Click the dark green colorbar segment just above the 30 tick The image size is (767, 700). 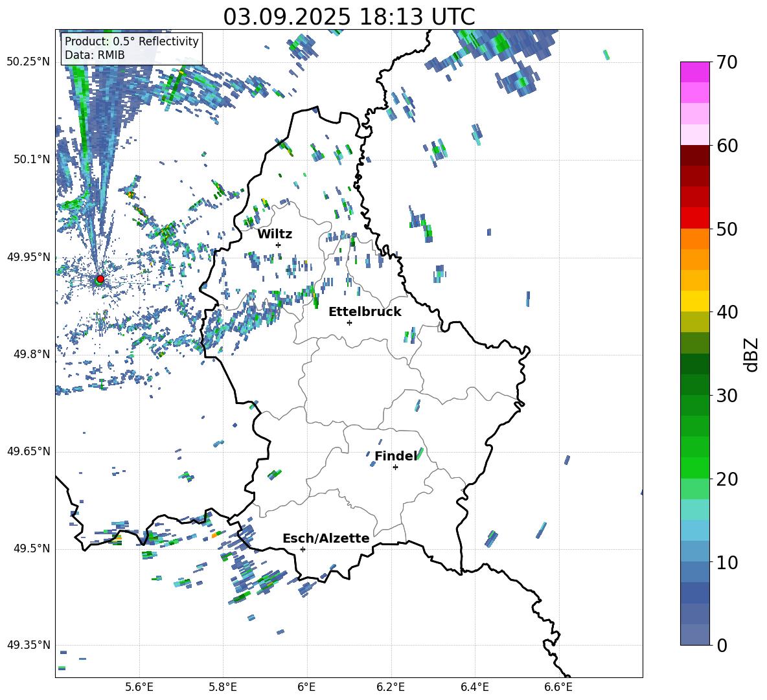tap(694, 385)
